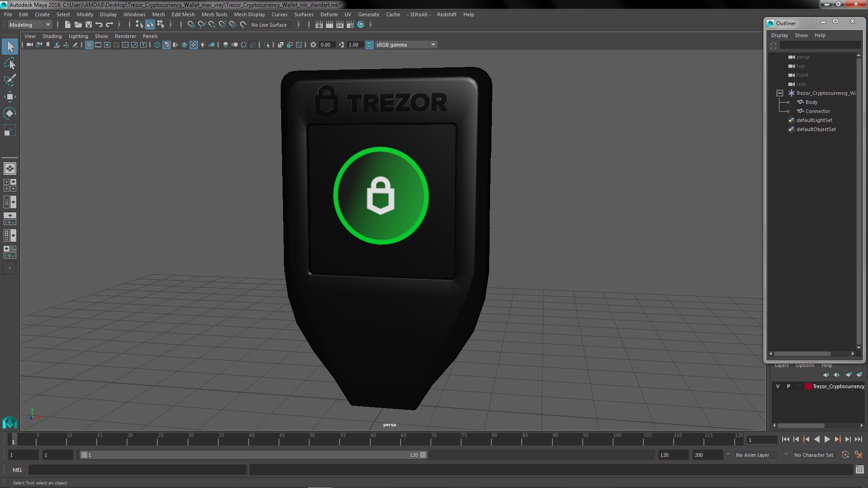Open Render Settings window
This screenshot has height=488, width=868.
pyautogui.click(x=350, y=25)
